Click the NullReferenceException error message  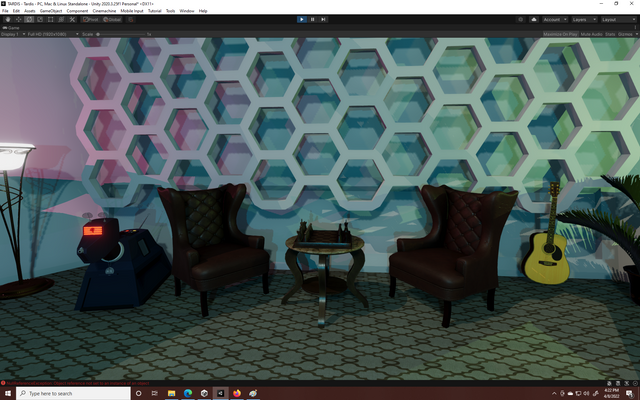pos(78,383)
